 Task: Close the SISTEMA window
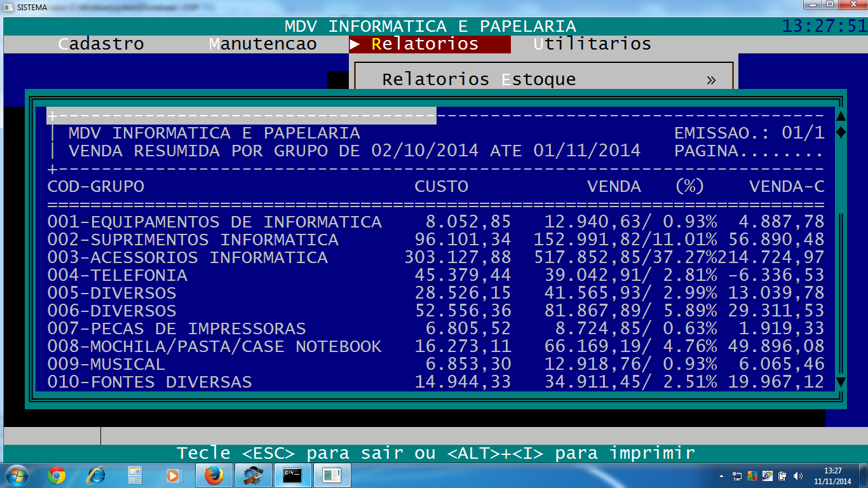tap(852, 5)
